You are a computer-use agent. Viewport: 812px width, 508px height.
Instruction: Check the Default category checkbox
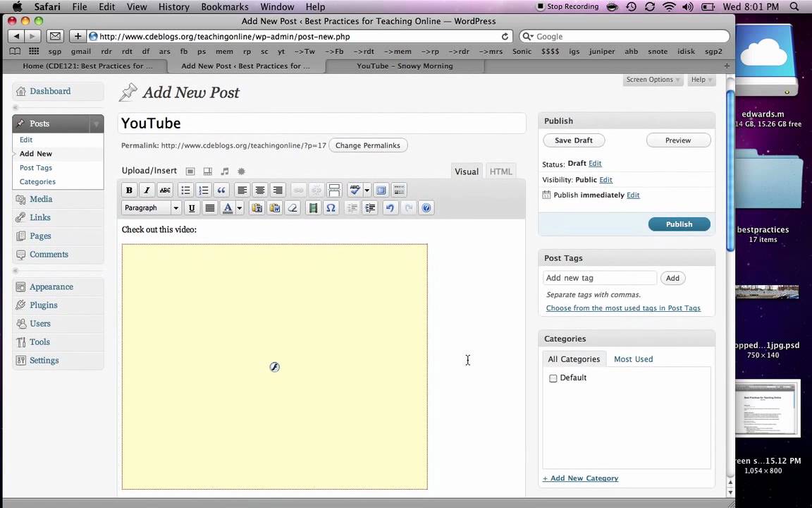[553, 378]
